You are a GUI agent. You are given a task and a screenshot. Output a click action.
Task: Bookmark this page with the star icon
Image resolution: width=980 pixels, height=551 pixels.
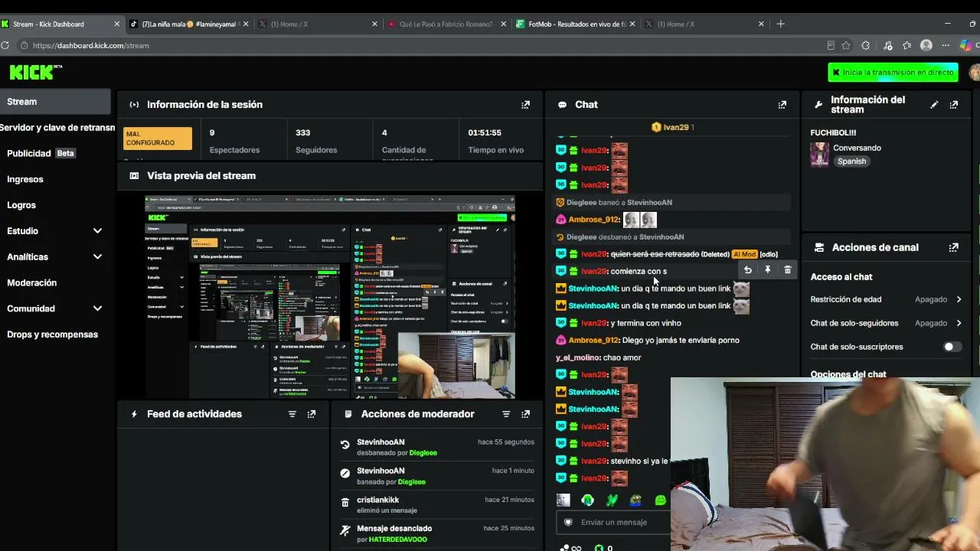click(846, 46)
